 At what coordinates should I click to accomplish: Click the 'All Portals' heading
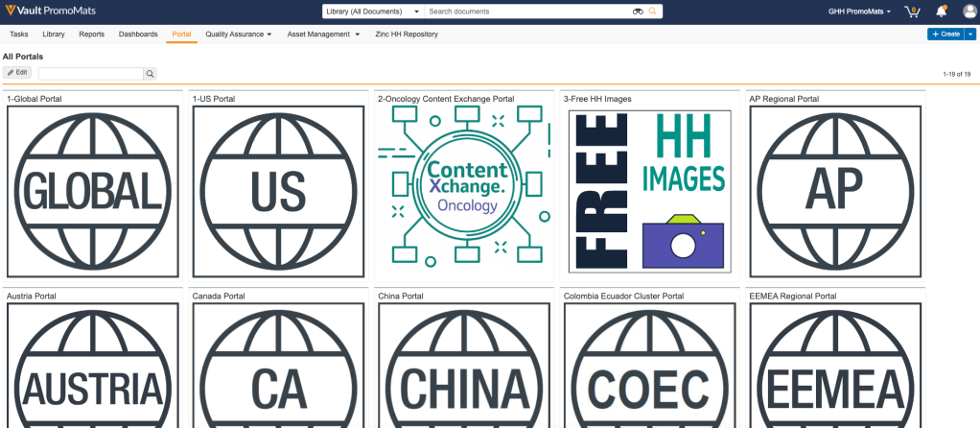(23, 57)
